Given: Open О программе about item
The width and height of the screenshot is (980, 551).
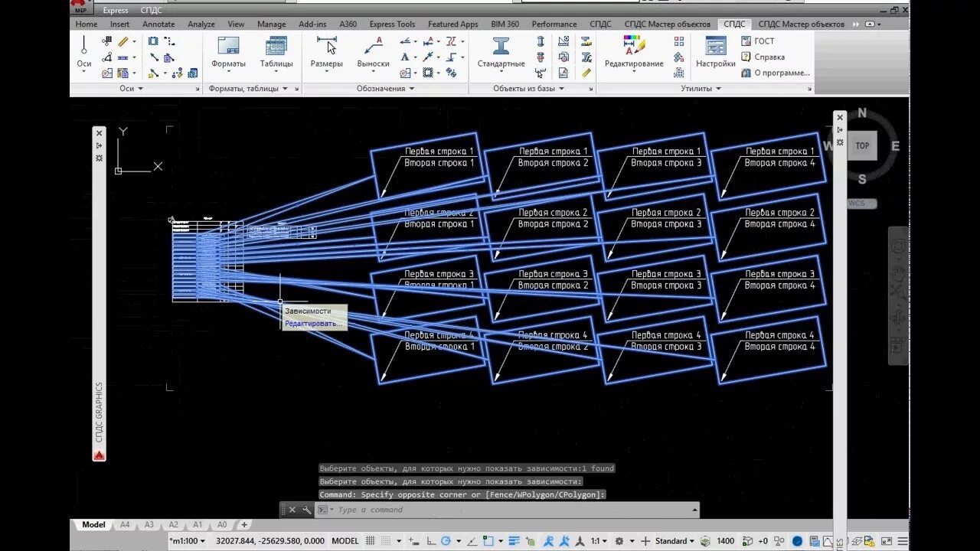Looking at the screenshot, I should (775, 73).
